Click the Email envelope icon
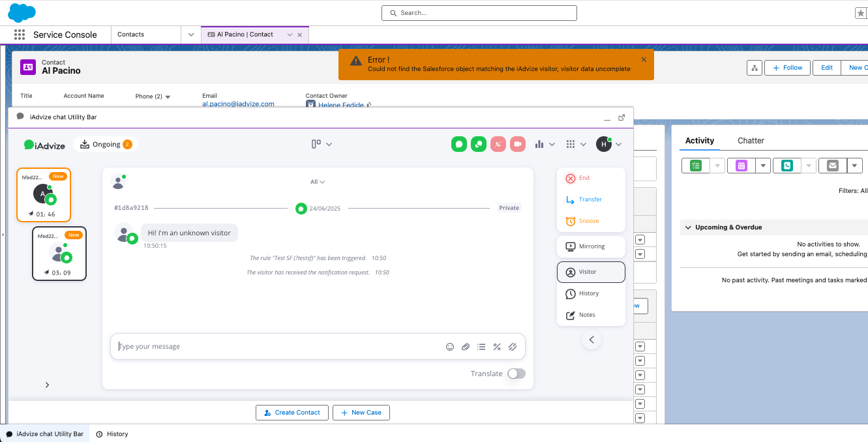The image size is (868, 442). [x=833, y=166]
